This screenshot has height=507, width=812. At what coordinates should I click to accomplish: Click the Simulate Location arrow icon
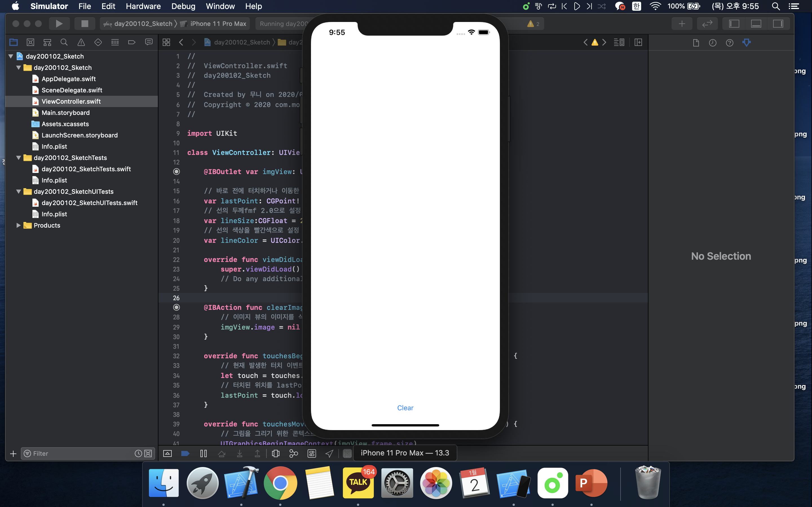click(x=329, y=453)
